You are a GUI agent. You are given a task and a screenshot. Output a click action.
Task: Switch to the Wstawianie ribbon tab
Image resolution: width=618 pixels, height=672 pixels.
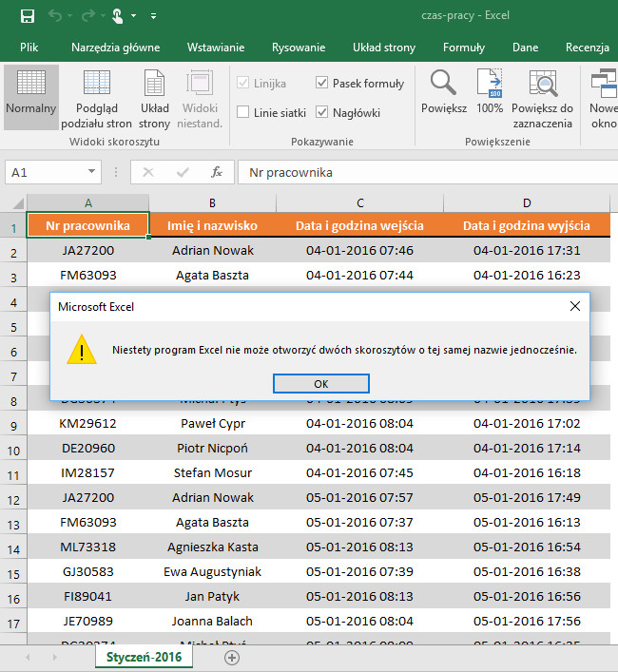pyautogui.click(x=216, y=48)
